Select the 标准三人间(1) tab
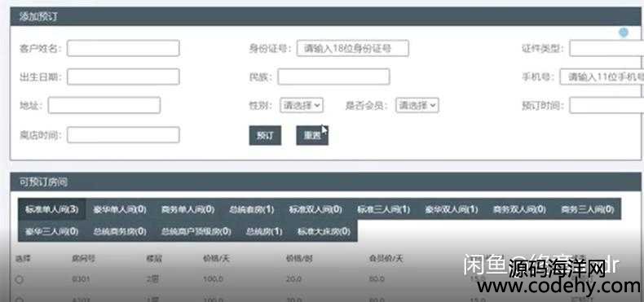Viewport: 644px width, 302px height. click(x=384, y=209)
